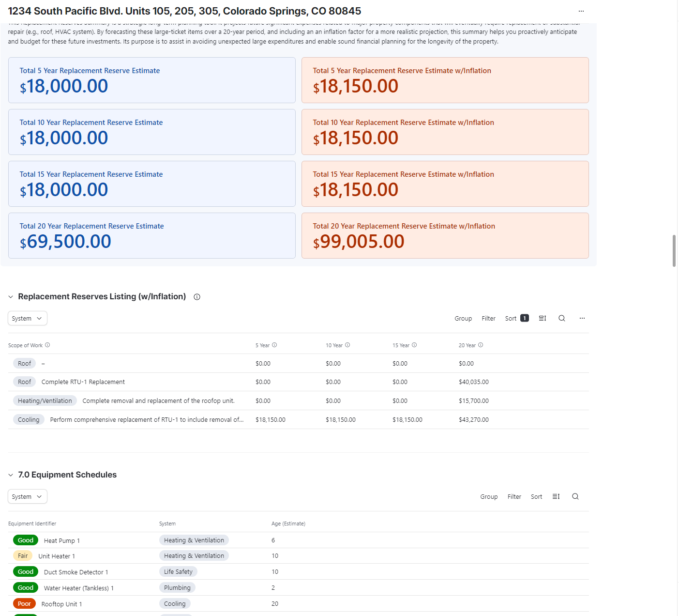
Task: Open row height icon in Replacement Reserves toolbar
Action: pyautogui.click(x=542, y=318)
